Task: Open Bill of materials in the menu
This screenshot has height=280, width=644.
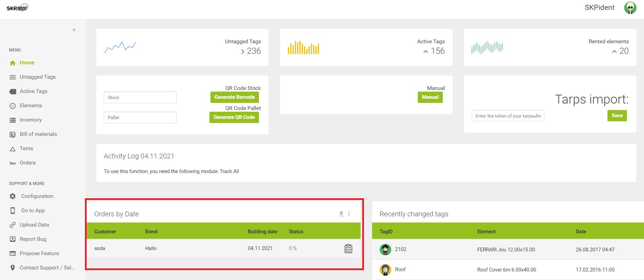Action: coord(38,134)
